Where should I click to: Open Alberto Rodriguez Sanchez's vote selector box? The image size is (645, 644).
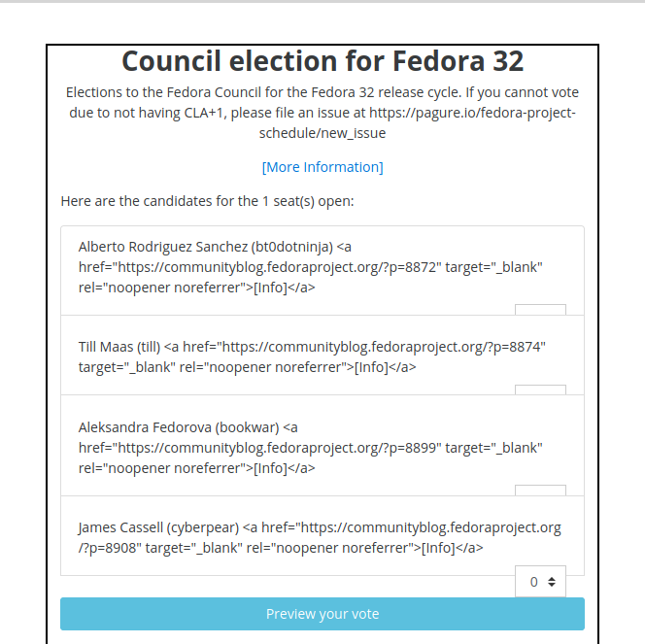540,310
